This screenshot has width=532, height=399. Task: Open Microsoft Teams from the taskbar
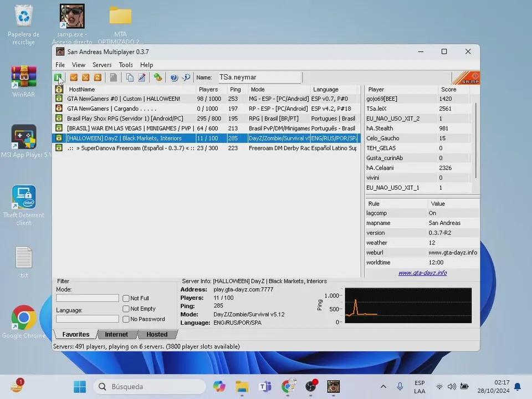(x=265, y=386)
